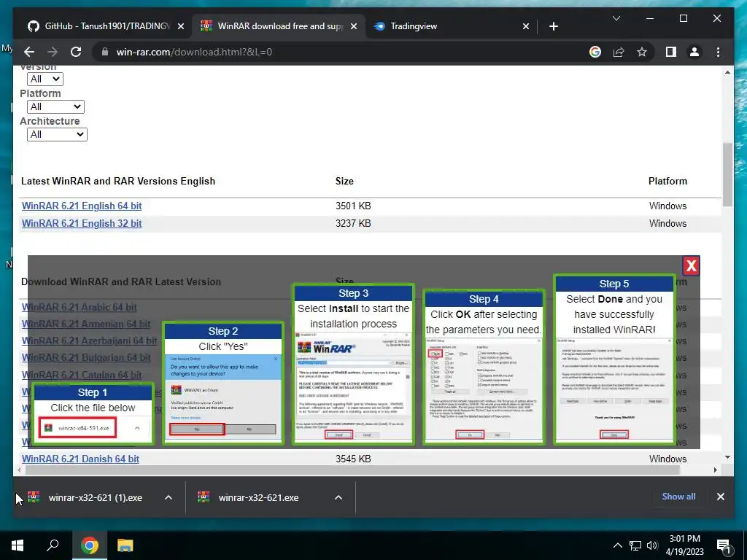
Task: Click the vertical page scrollbar
Action: 727,174
